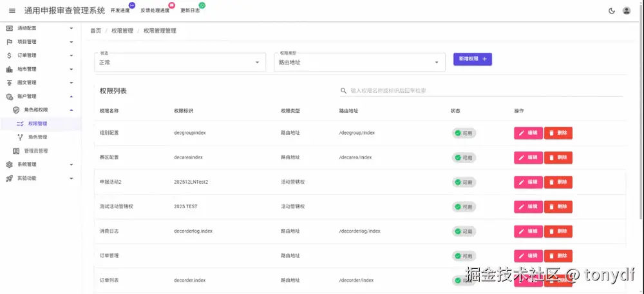This screenshot has height=294, width=644.
Task: Click the hamburger menu icon
Action: (x=12, y=10)
